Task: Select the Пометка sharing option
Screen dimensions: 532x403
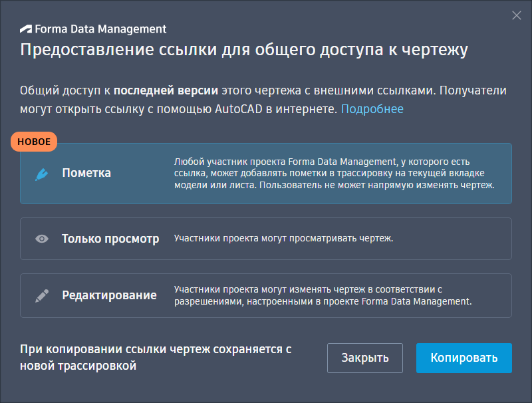Action: [x=265, y=174]
